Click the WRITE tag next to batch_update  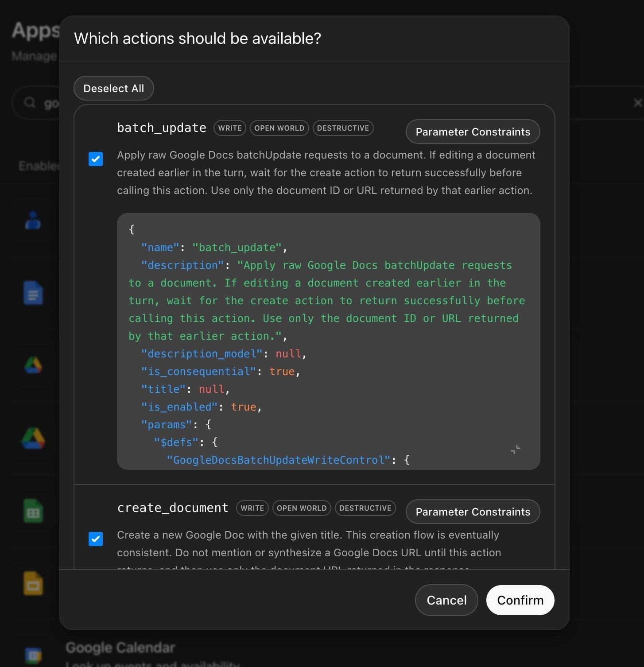230,128
